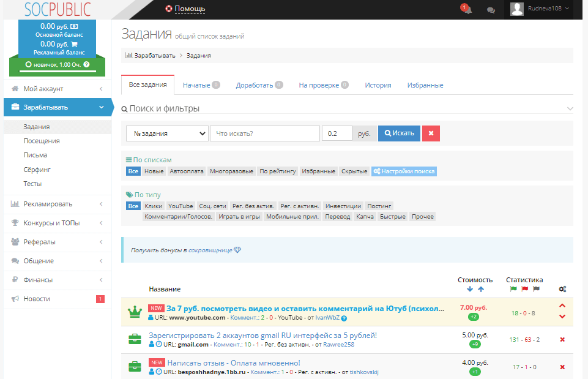The width and height of the screenshot is (588, 379).
Task: Click the lifebuoy icon next to Помощь
Action: 169,8
